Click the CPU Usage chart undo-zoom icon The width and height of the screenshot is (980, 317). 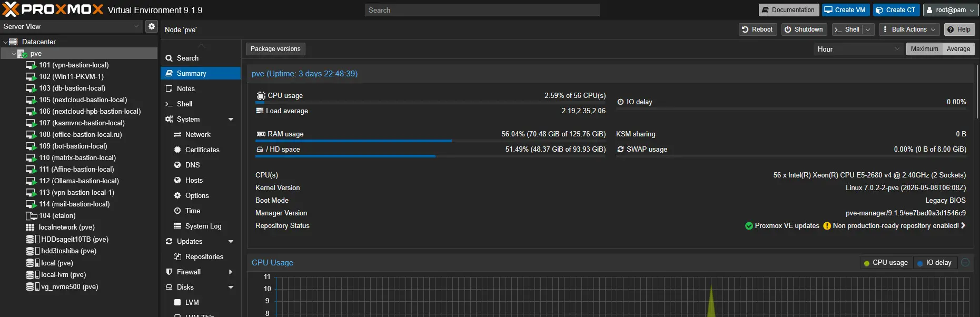coord(965,262)
